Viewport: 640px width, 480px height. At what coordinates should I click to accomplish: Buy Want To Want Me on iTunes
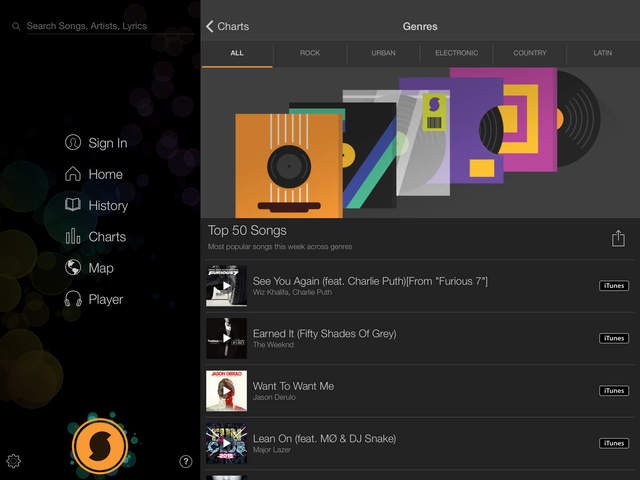point(614,391)
